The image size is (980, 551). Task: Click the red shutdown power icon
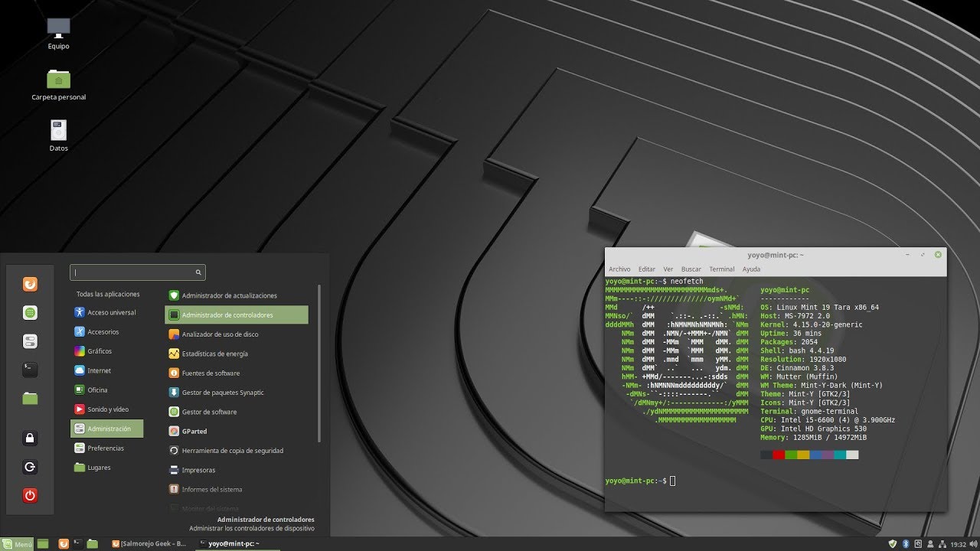pyautogui.click(x=29, y=495)
